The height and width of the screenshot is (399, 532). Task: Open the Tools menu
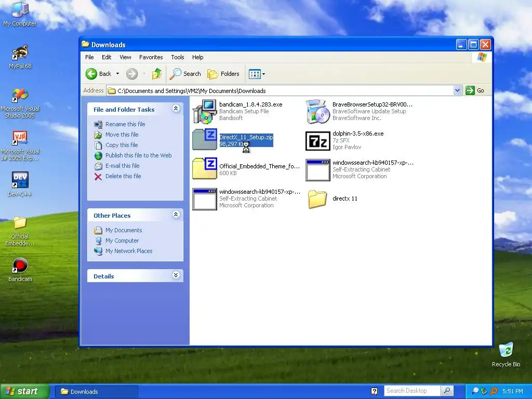click(178, 57)
